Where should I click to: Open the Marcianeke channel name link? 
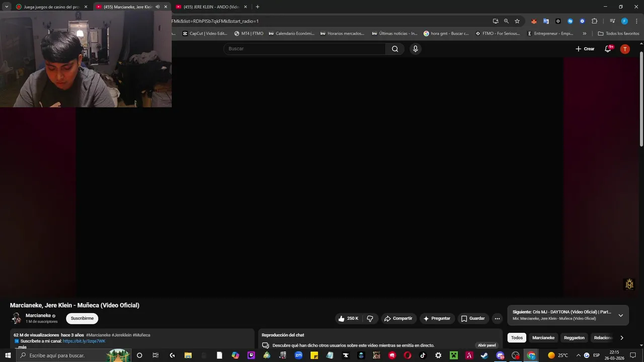pyautogui.click(x=38, y=316)
